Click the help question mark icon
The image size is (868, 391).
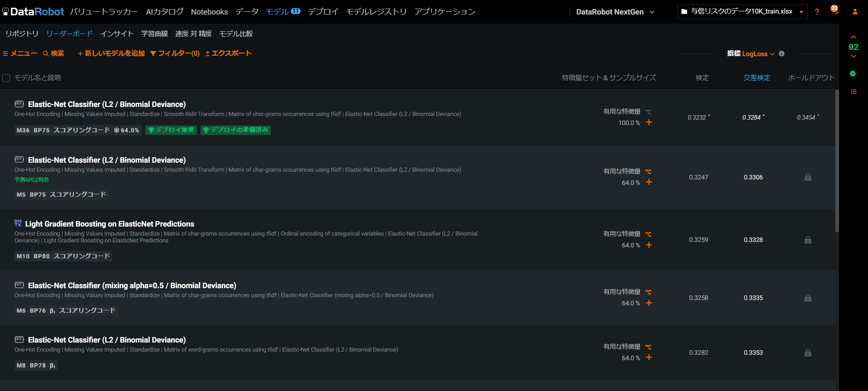tap(817, 12)
